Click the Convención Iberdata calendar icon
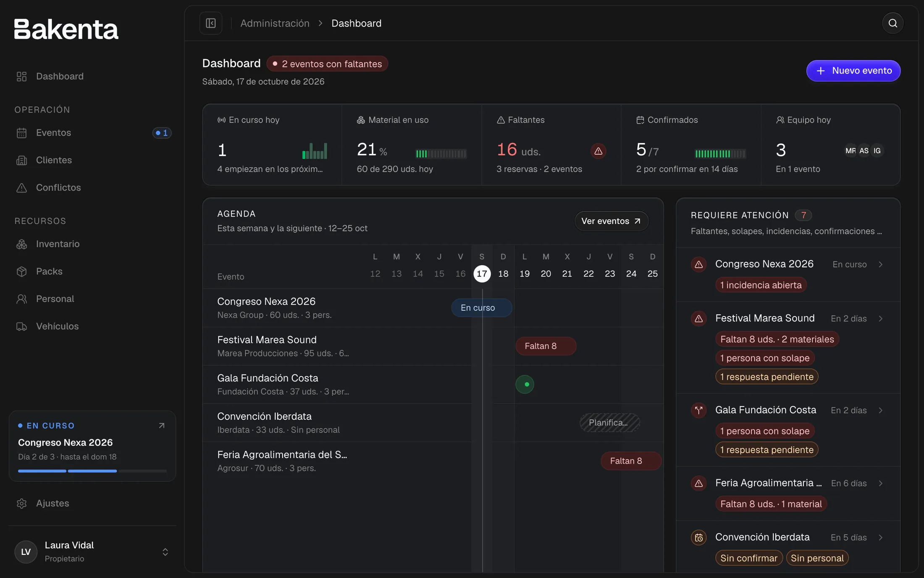This screenshot has width=924, height=578. pyautogui.click(x=698, y=537)
